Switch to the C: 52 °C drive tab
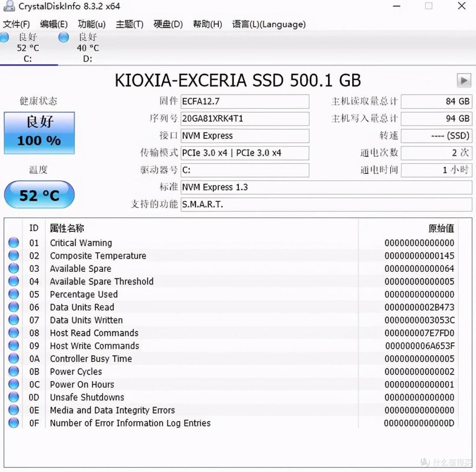Screen dimensions: 476x472 (28, 48)
